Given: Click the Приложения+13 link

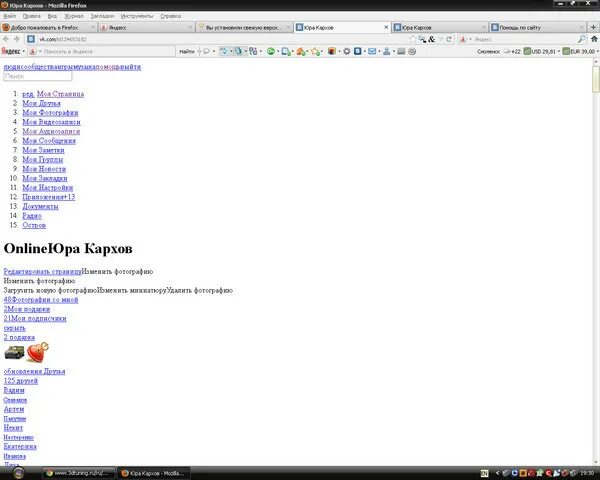Looking at the screenshot, I should tap(49, 197).
